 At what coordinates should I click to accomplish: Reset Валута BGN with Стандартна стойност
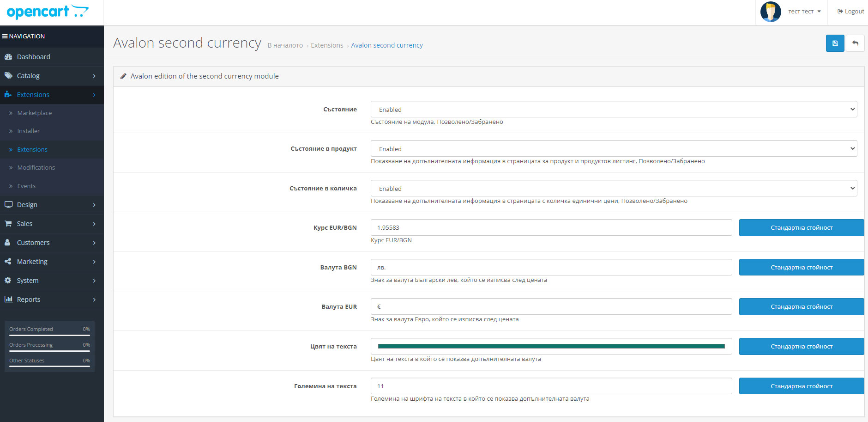coord(802,267)
